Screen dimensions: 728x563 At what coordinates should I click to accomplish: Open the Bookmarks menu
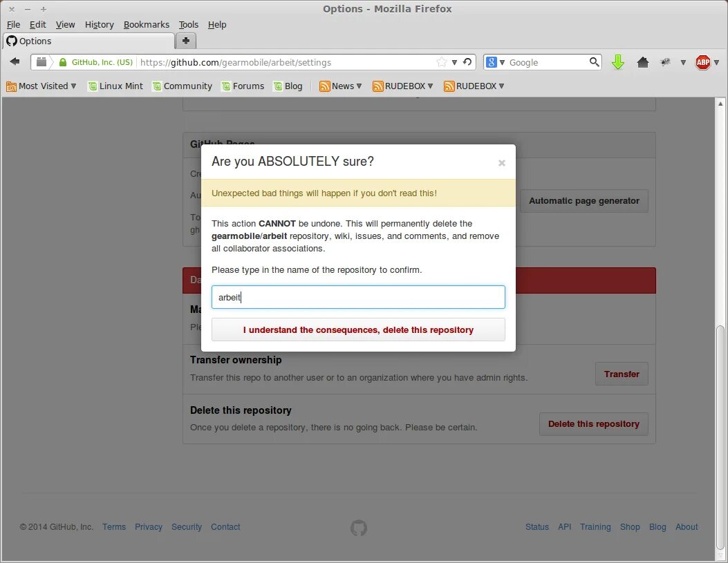point(147,25)
